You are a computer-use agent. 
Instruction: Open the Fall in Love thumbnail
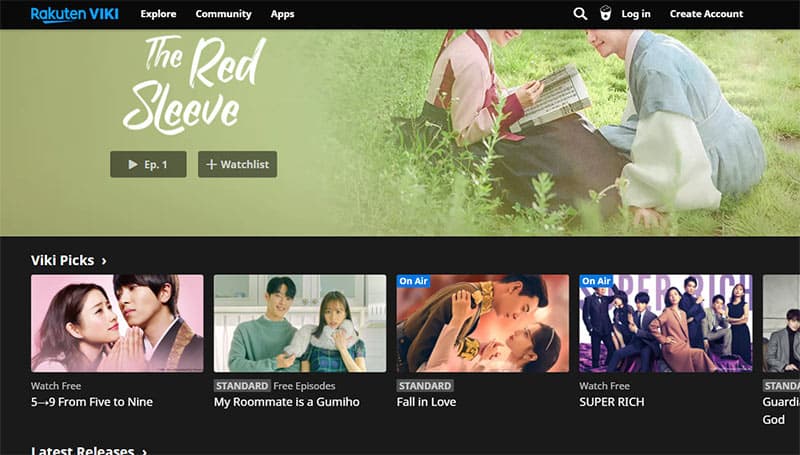pyautogui.click(x=483, y=323)
